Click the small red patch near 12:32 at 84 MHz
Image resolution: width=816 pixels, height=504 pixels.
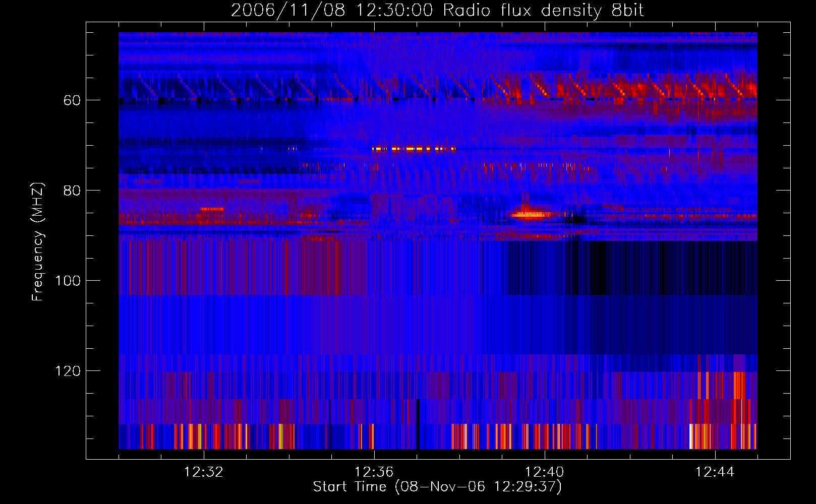[212, 209]
